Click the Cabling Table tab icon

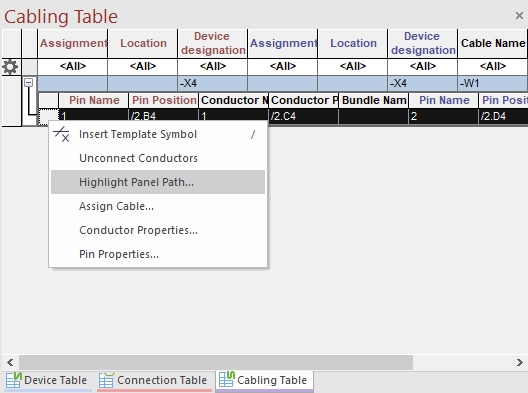coord(227,379)
